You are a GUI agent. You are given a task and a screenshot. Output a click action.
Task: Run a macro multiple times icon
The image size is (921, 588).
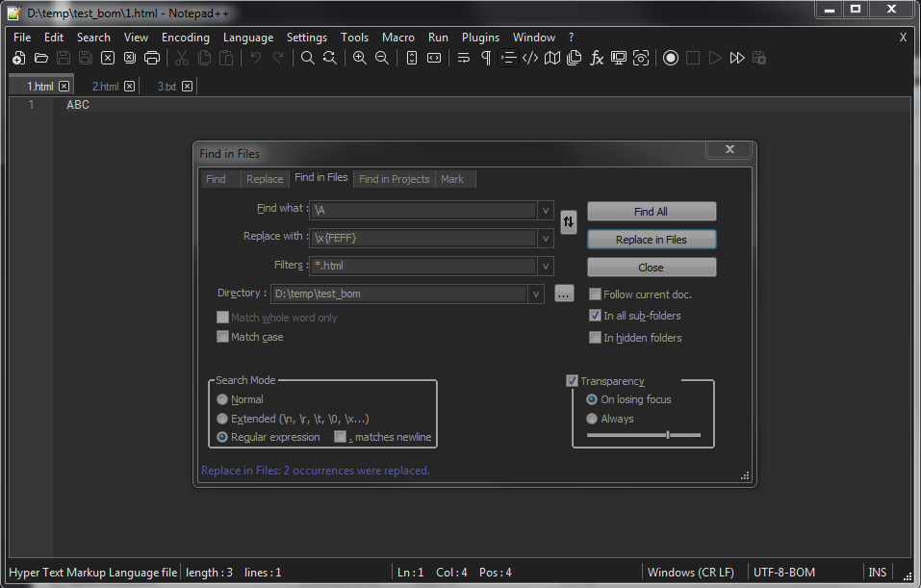click(737, 58)
